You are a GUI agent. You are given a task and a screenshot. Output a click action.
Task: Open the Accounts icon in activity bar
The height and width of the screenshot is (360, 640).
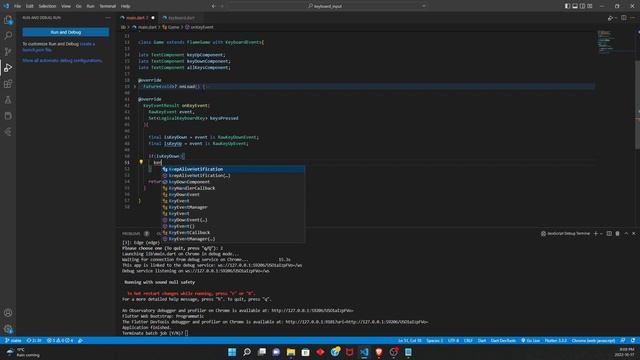(8, 313)
